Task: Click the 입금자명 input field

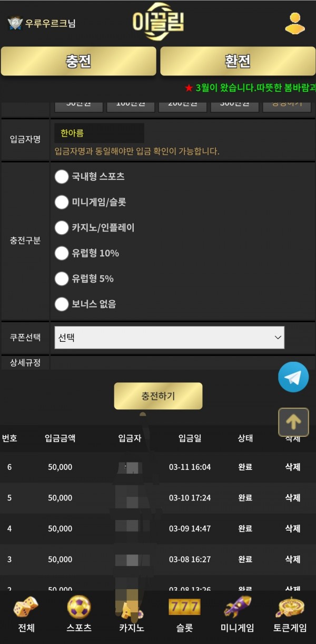Action: (x=99, y=133)
